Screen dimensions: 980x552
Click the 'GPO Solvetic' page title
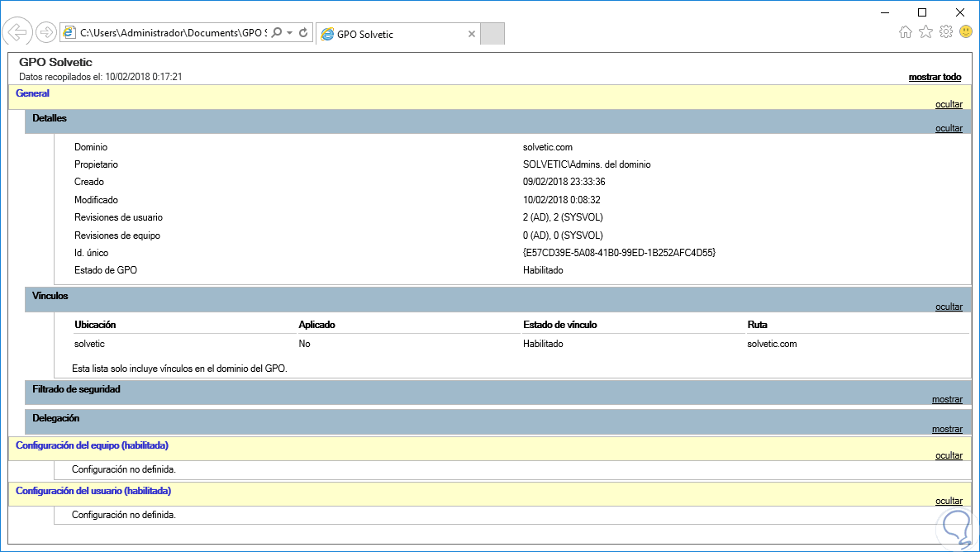55,62
